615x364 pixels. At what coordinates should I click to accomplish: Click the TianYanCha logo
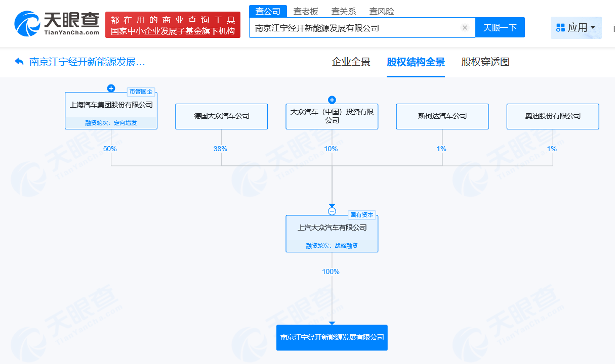tap(57, 24)
